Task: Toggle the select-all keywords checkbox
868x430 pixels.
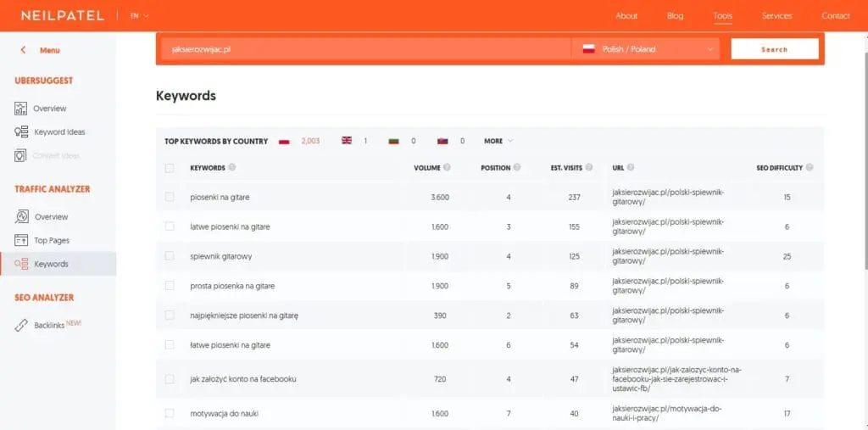Action: 170,168
